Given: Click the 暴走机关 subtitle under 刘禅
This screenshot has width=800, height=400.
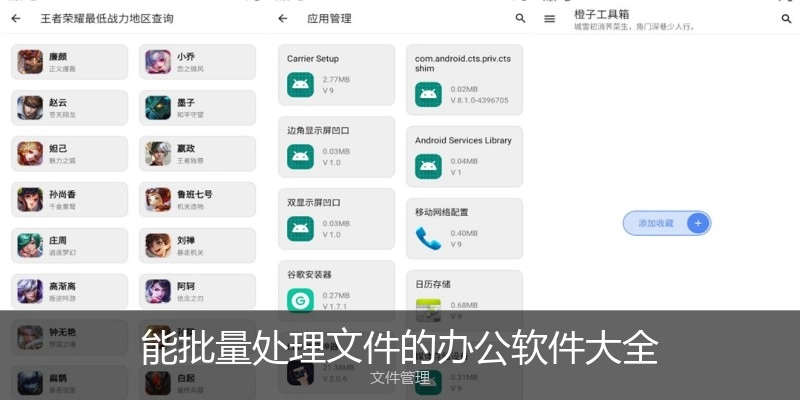Looking at the screenshot, I should (x=190, y=253).
